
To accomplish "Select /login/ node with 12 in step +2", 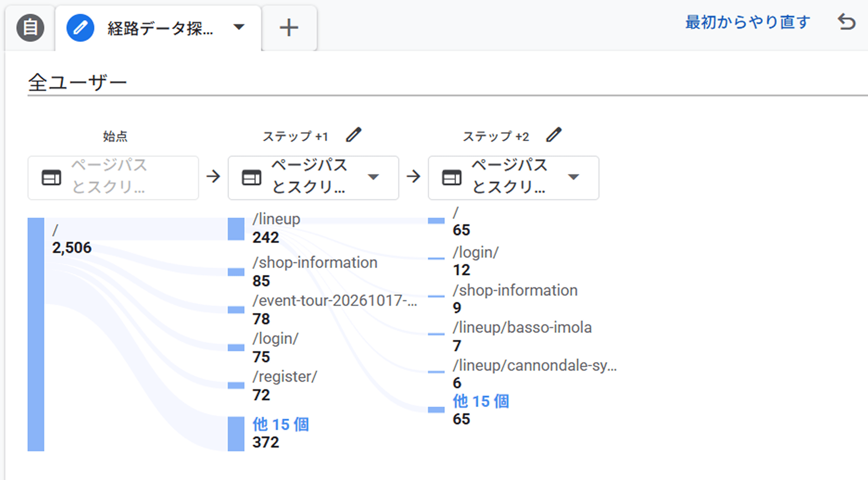I will point(436,259).
